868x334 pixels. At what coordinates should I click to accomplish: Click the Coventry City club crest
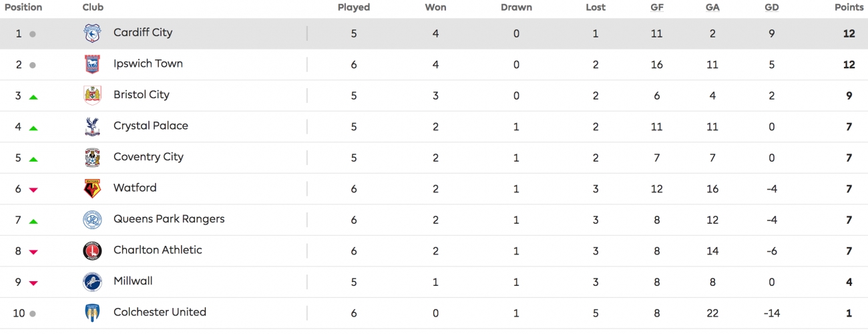pos(92,158)
